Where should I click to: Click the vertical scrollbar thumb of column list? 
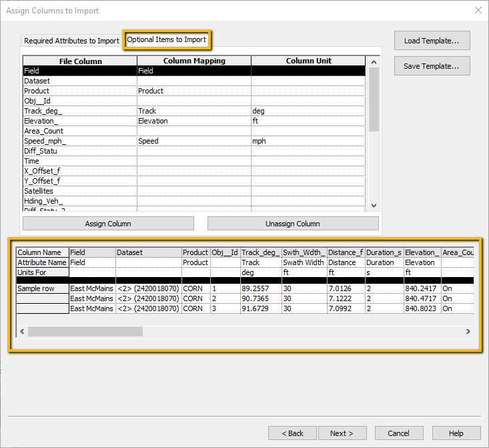coord(374,99)
